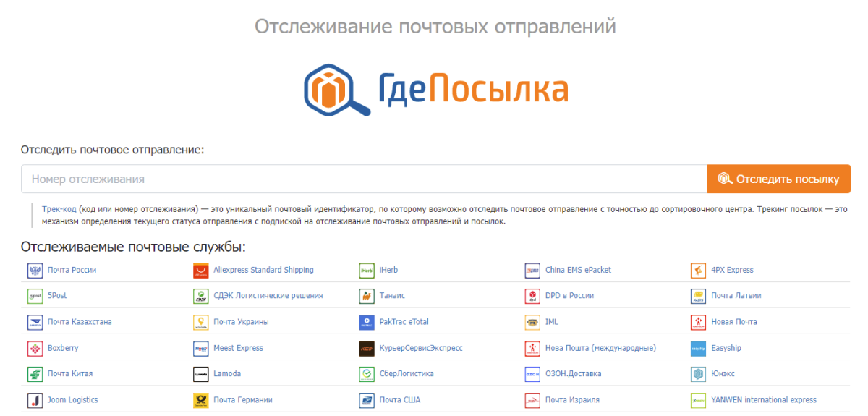Image resolution: width=868 pixels, height=416 pixels.
Task: Open the 5Post text link
Action: pos(57,295)
